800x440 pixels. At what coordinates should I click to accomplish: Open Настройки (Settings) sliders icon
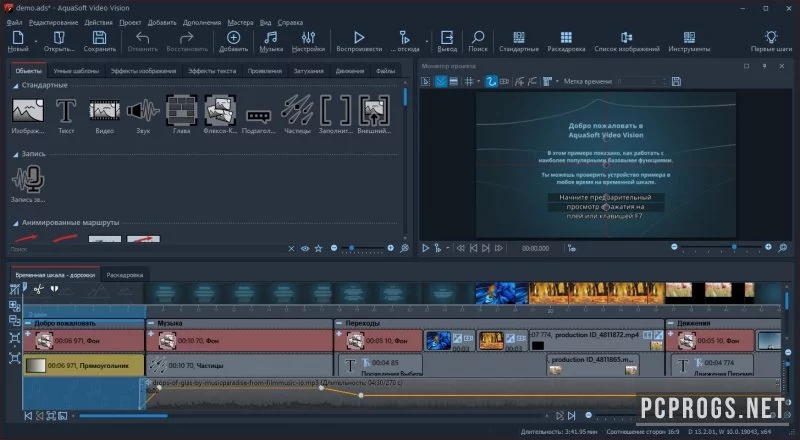click(x=308, y=41)
